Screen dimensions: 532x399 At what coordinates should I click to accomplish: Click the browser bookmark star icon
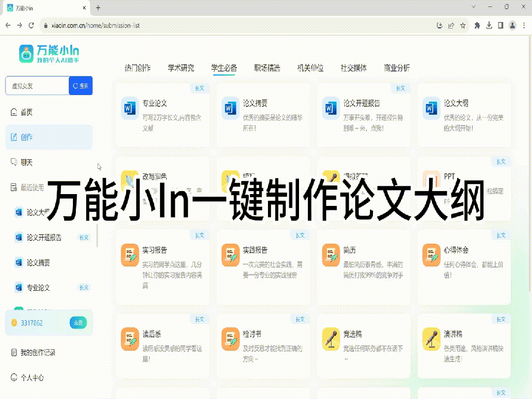463,25
